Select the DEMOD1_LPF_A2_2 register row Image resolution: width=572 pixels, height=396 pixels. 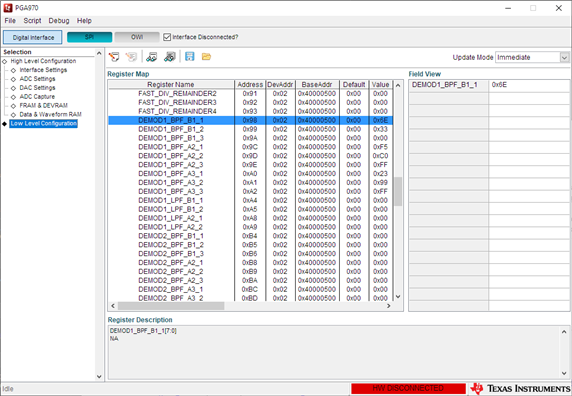click(x=250, y=227)
